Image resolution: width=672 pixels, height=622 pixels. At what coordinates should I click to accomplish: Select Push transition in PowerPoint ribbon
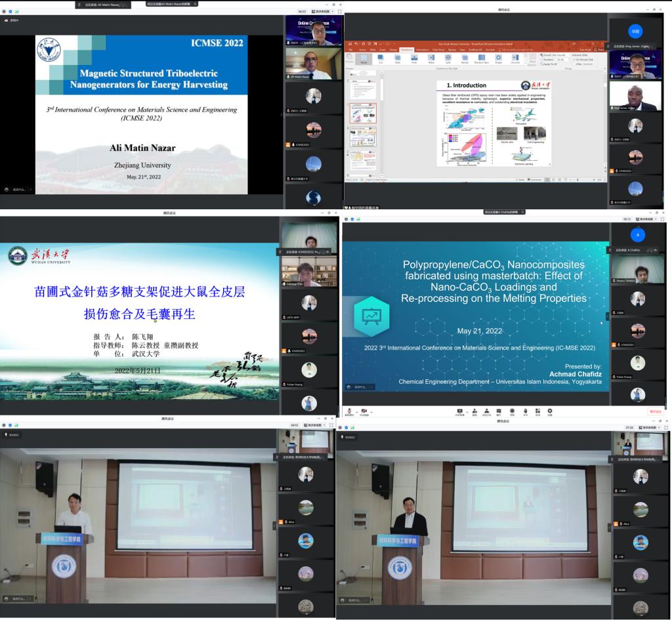point(414,58)
